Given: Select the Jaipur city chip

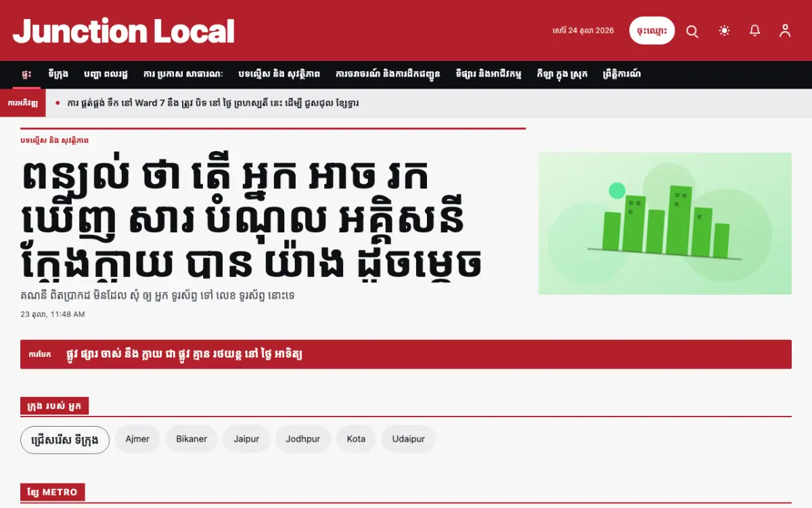Looking at the screenshot, I should tap(246, 439).
